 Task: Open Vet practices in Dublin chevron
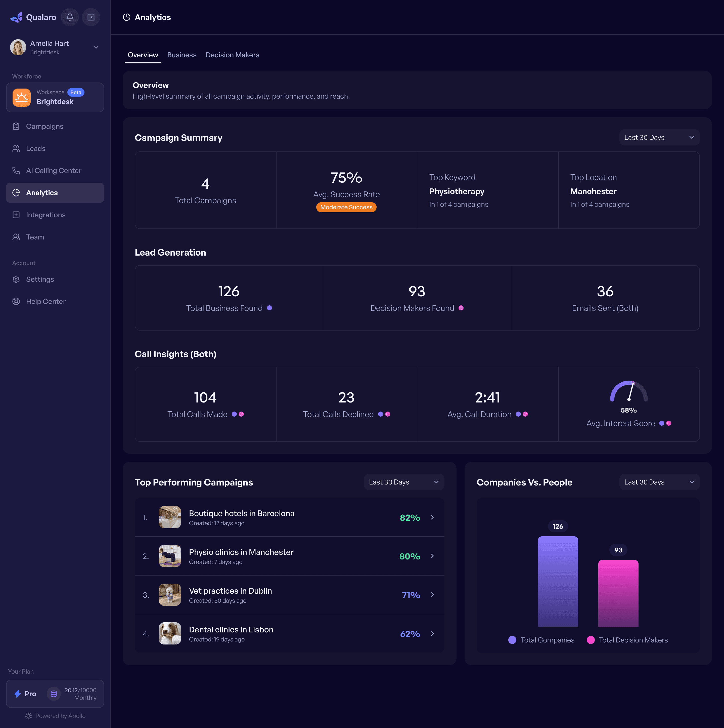(x=432, y=595)
